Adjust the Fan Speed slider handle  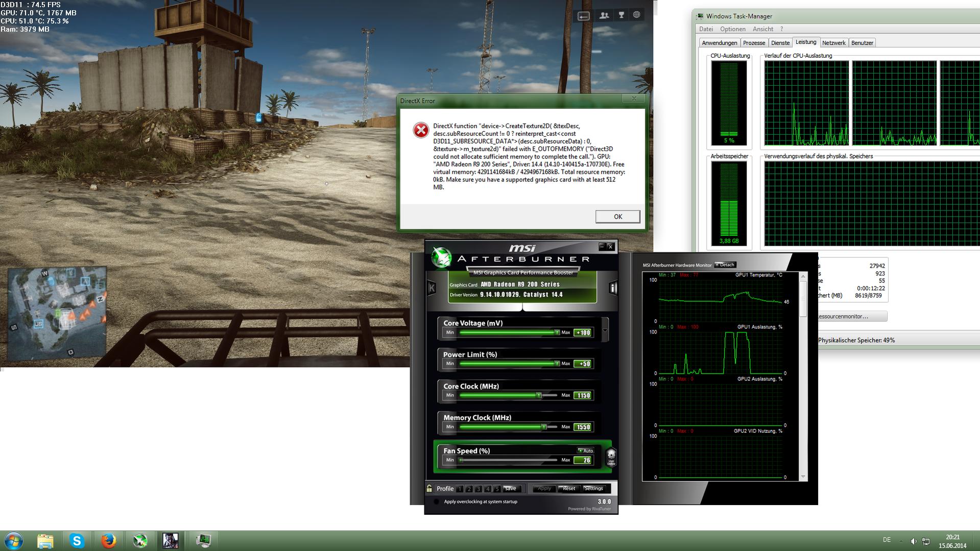pyautogui.click(x=461, y=460)
